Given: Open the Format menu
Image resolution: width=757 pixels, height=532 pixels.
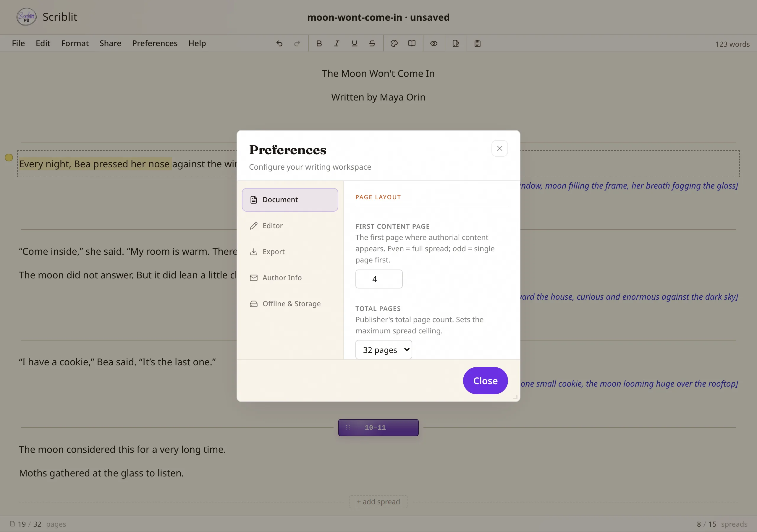Looking at the screenshot, I should [x=75, y=43].
